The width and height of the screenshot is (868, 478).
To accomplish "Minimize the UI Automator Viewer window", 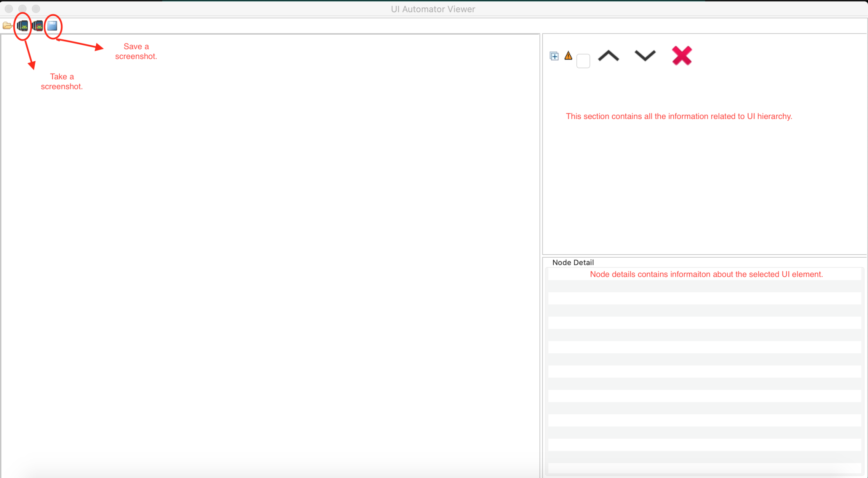I will click(23, 9).
